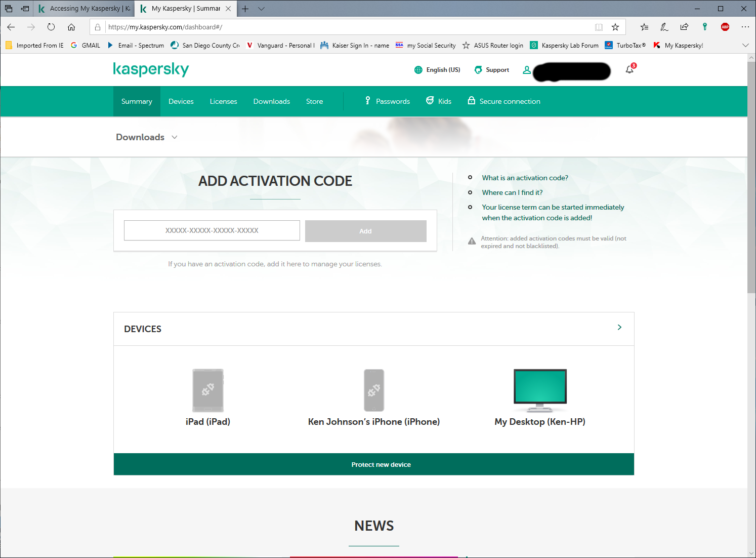Click the globe language icon

pyautogui.click(x=418, y=70)
